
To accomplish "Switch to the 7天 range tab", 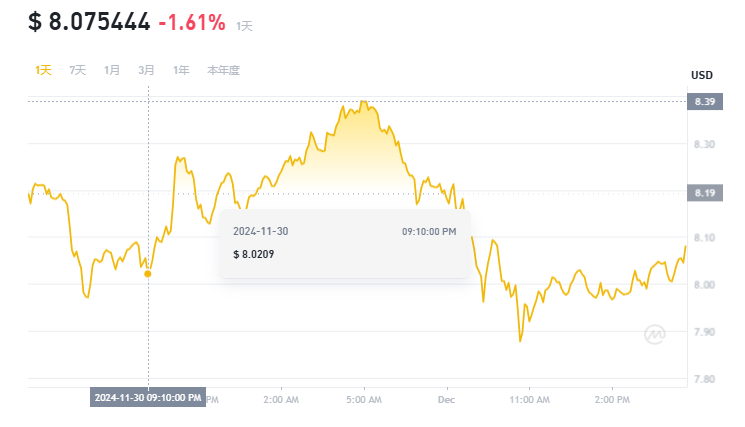I will [78, 70].
